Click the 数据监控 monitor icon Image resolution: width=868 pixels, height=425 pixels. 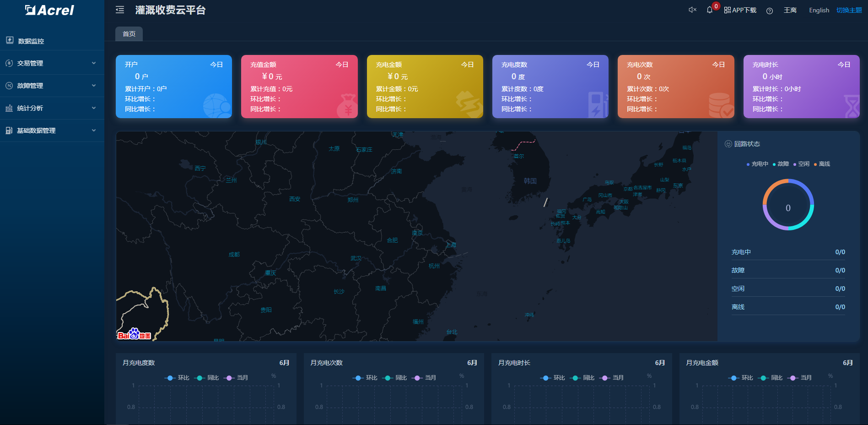[10, 40]
